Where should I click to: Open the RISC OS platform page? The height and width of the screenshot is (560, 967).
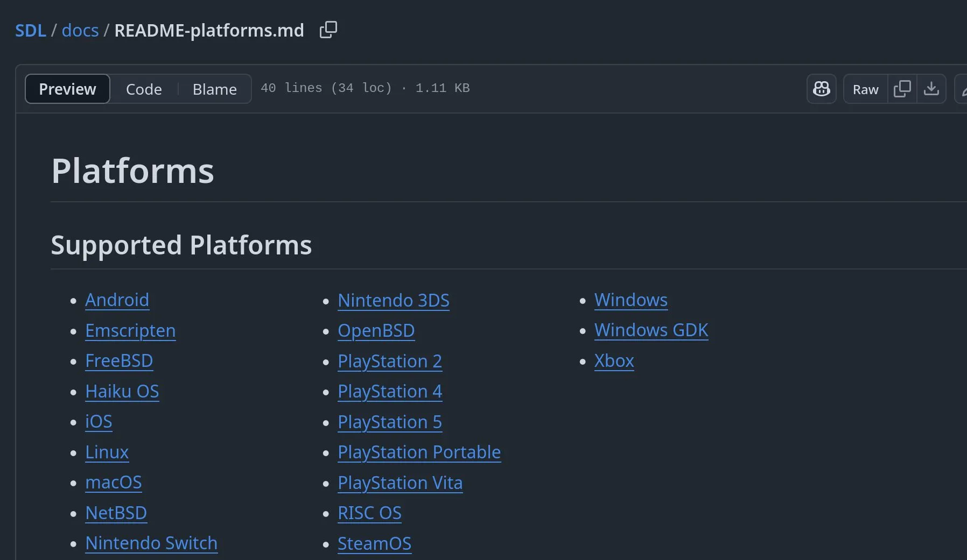pyautogui.click(x=369, y=513)
